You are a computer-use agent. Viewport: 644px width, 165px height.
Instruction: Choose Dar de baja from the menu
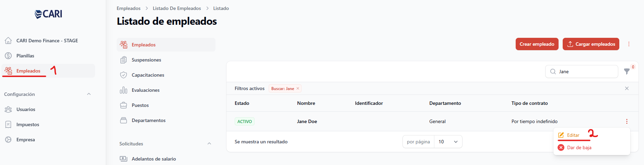coord(579,147)
